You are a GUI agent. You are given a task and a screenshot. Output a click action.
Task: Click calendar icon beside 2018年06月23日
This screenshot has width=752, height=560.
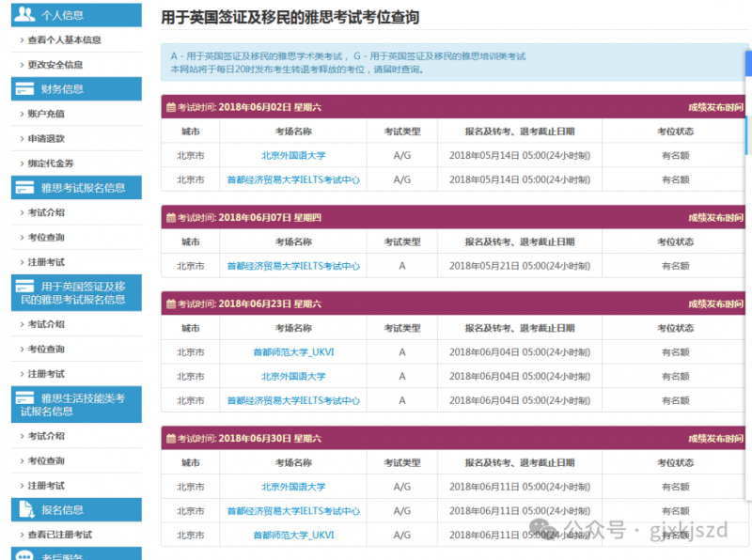[x=171, y=303]
